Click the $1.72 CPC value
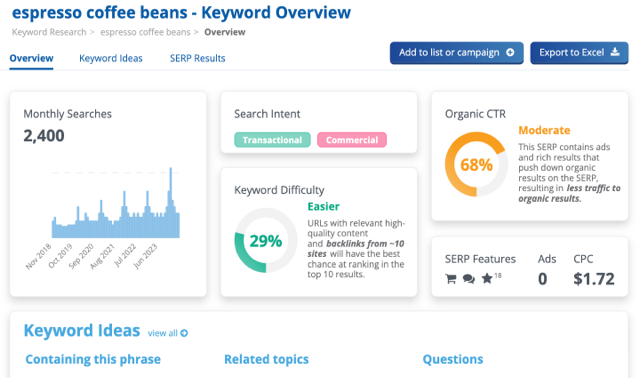Screen dimensions: 640x378 593,279
